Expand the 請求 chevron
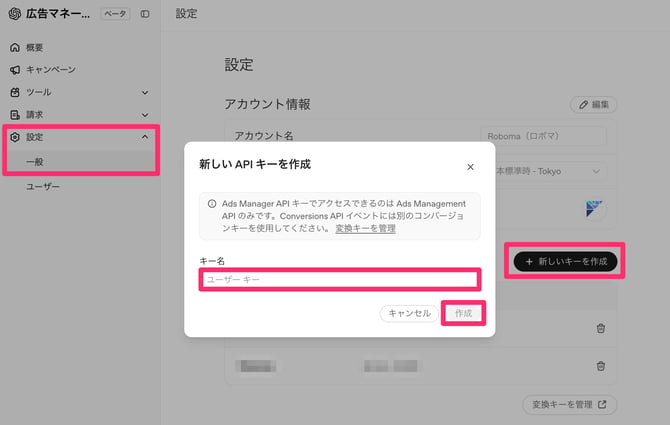670x425 pixels. click(145, 115)
